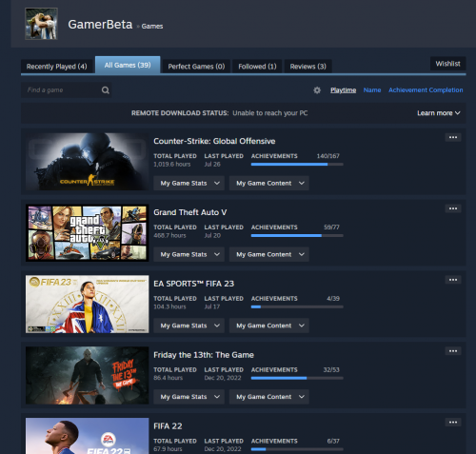Click FIFA 22 achievements progress bar 6/37
476x454 pixels.
click(x=297, y=449)
